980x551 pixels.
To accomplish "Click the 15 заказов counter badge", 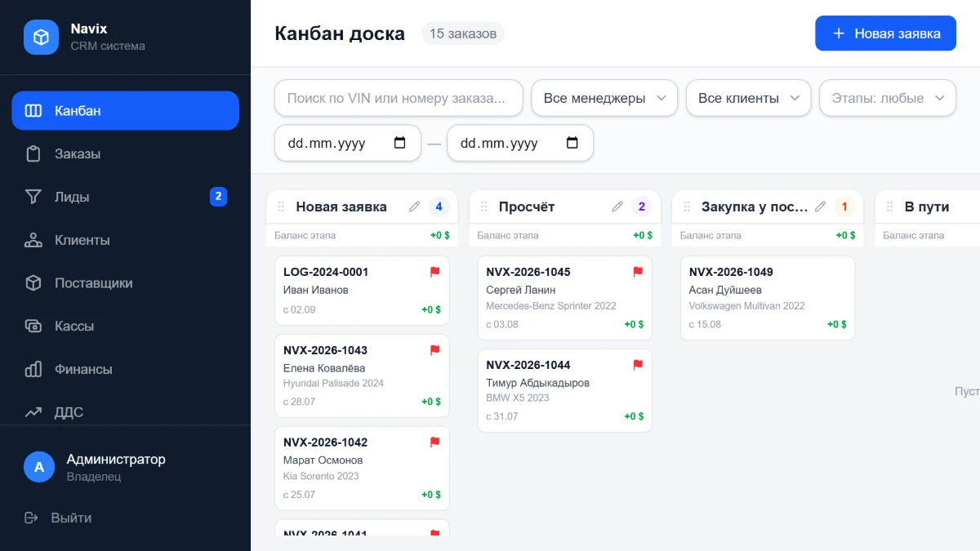I will point(463,33).
